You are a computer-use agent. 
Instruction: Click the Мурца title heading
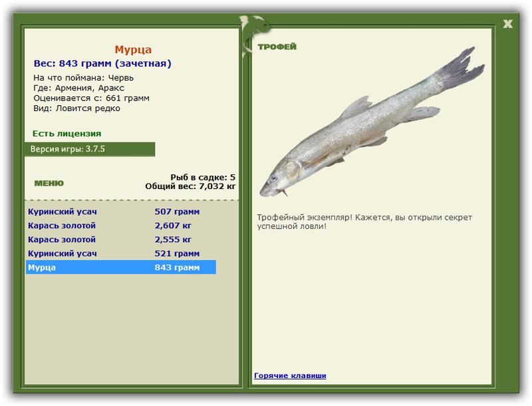tap(133, 49)
